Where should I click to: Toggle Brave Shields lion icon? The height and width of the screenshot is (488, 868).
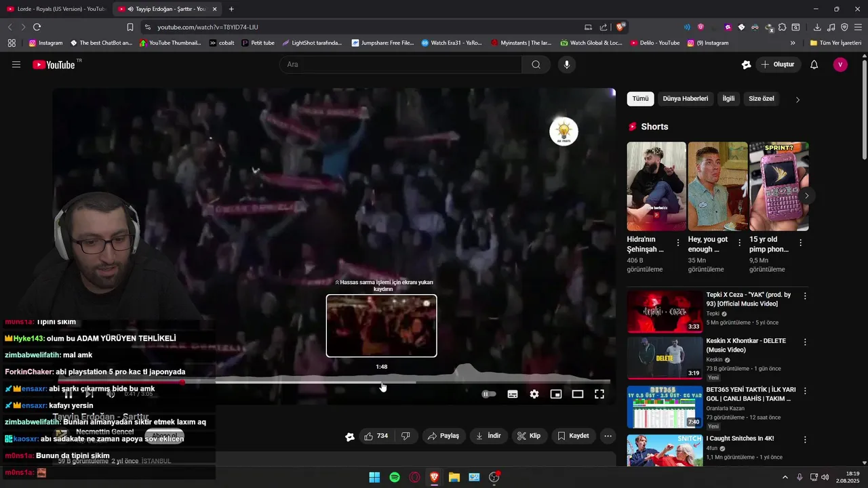pos(620,27)
